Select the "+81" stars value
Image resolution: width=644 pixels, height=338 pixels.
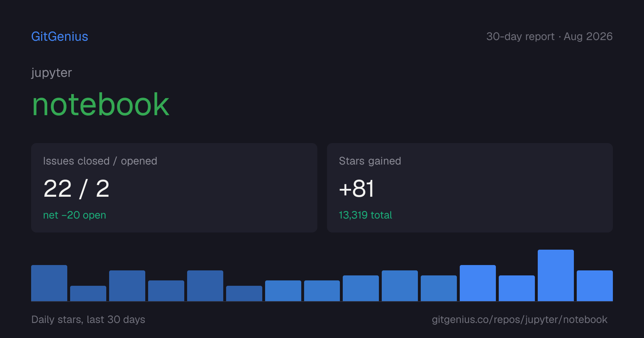pos(356,188)
